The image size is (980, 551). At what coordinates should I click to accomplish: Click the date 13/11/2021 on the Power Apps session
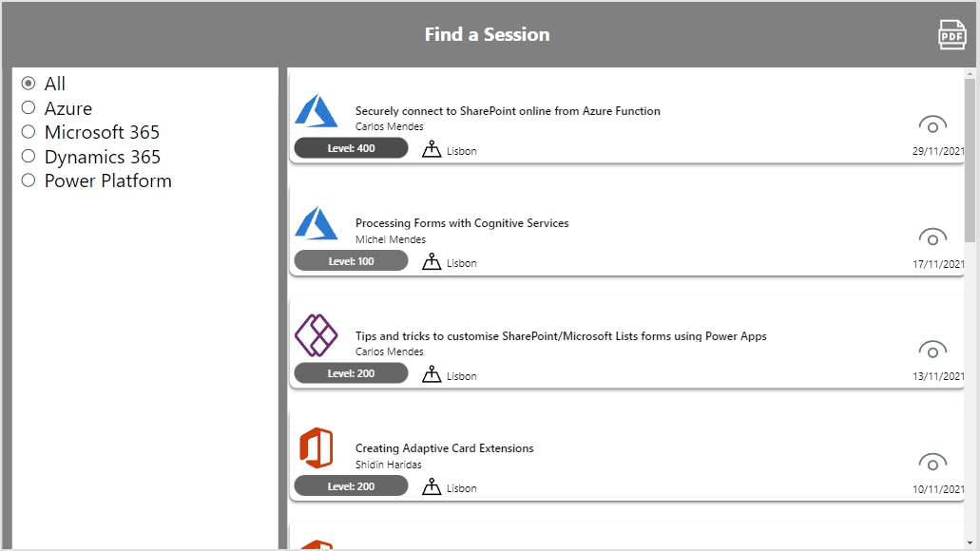tap(937, 376)
